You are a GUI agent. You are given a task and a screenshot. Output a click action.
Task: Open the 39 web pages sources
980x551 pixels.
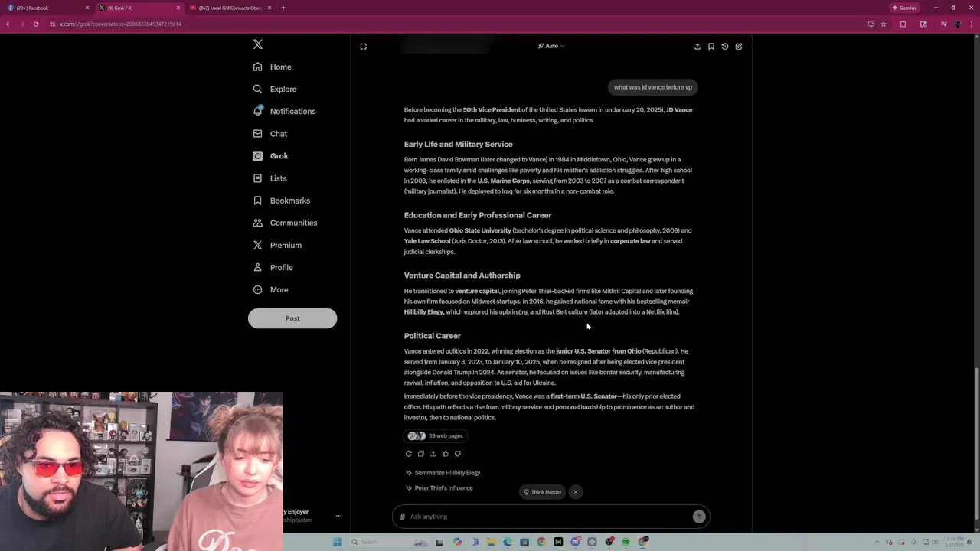point(436,436)
